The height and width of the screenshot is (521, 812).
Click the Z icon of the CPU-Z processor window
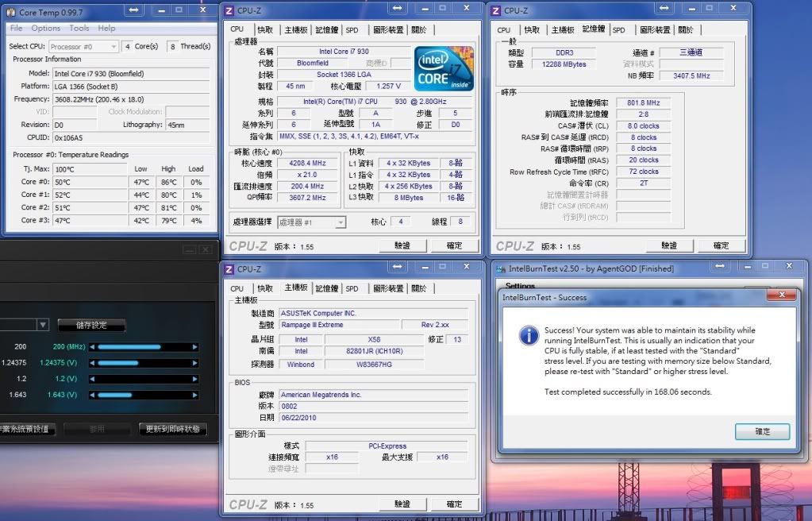tap(229, 10)
